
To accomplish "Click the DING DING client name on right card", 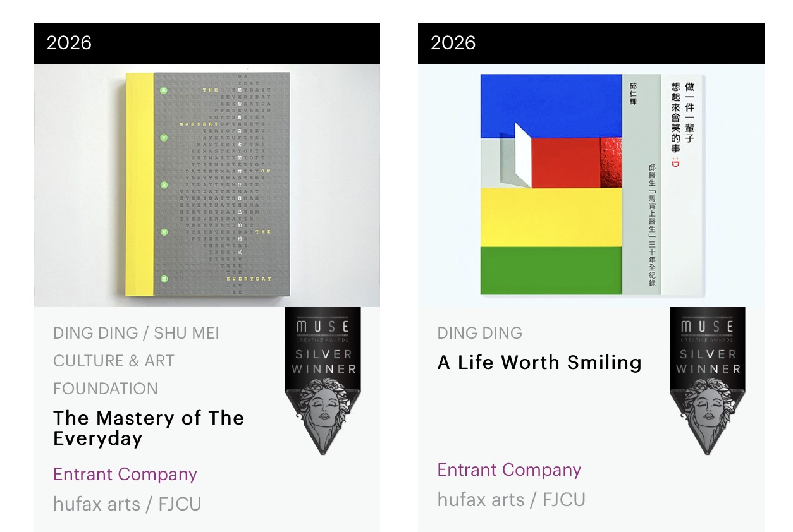I will point(480,333).
